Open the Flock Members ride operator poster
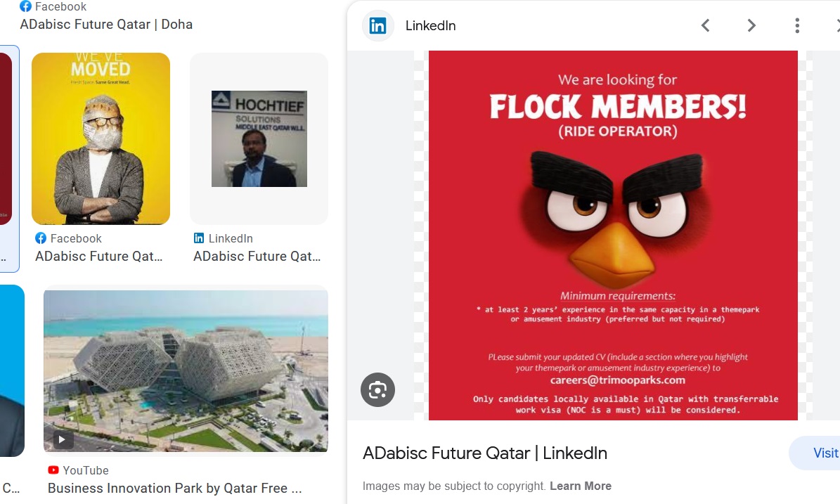The image size is (840, 504). click(613, 235)
